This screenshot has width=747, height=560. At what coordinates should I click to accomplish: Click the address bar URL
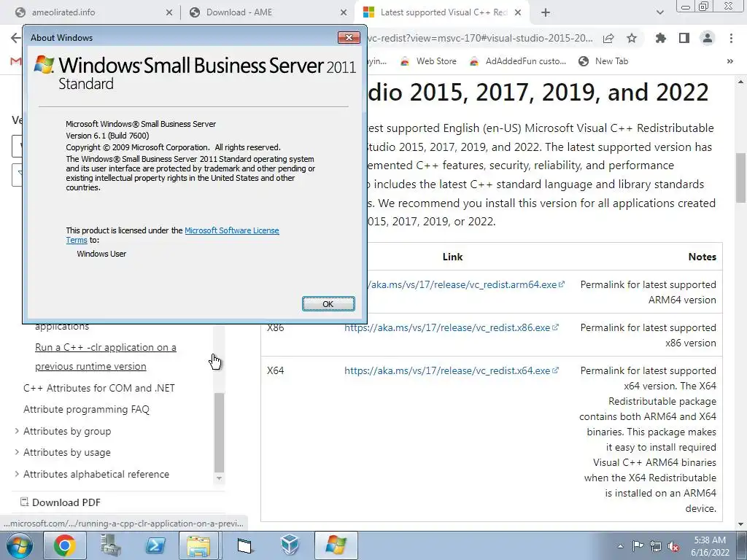point(480,38)
